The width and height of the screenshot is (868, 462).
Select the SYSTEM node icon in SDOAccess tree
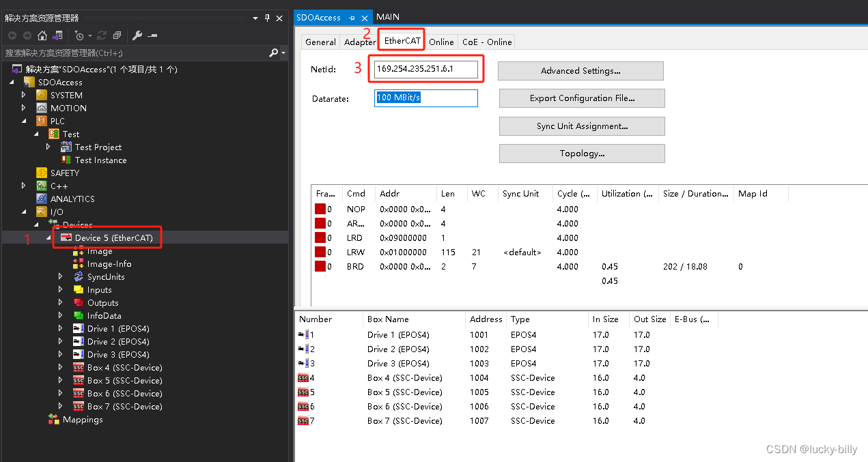coord(42,95)
